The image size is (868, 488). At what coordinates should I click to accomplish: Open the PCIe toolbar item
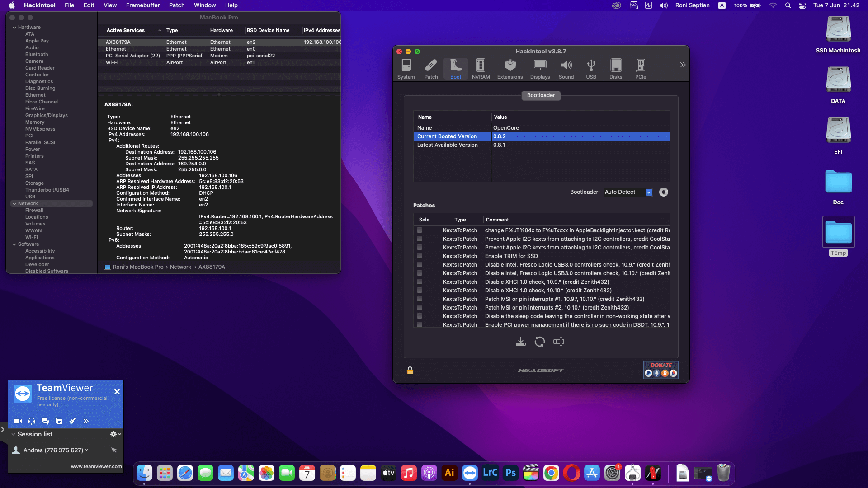pyautogui.click(x=641, y=69)
